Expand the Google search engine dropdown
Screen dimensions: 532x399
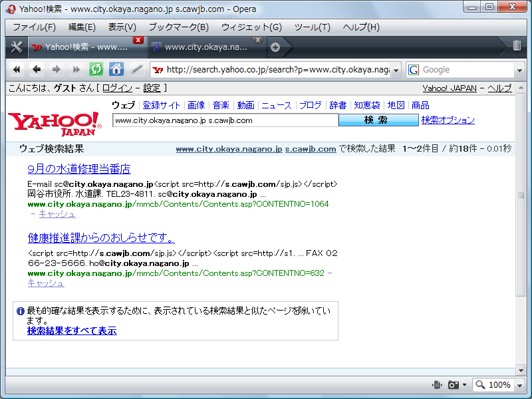[x=519, y=70]
